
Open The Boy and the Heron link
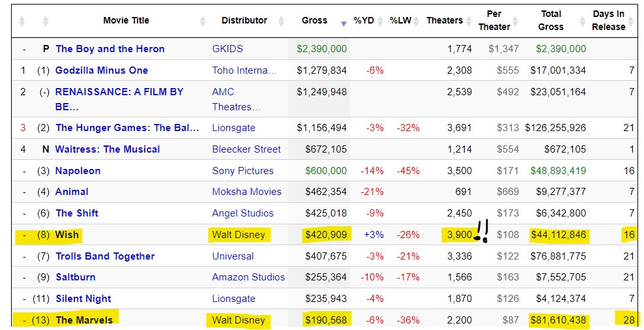(x=110, y=49)
